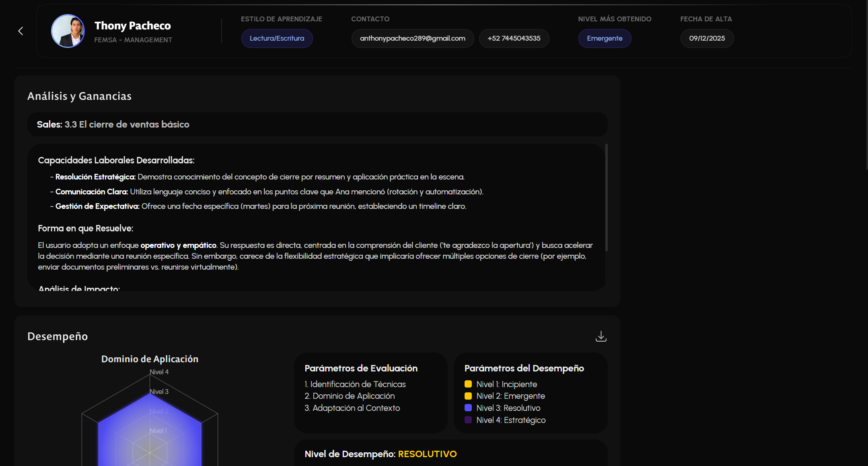
Task: Select the yellow Nivel 2: Emergente swatch
Action: tap(468, 396)
